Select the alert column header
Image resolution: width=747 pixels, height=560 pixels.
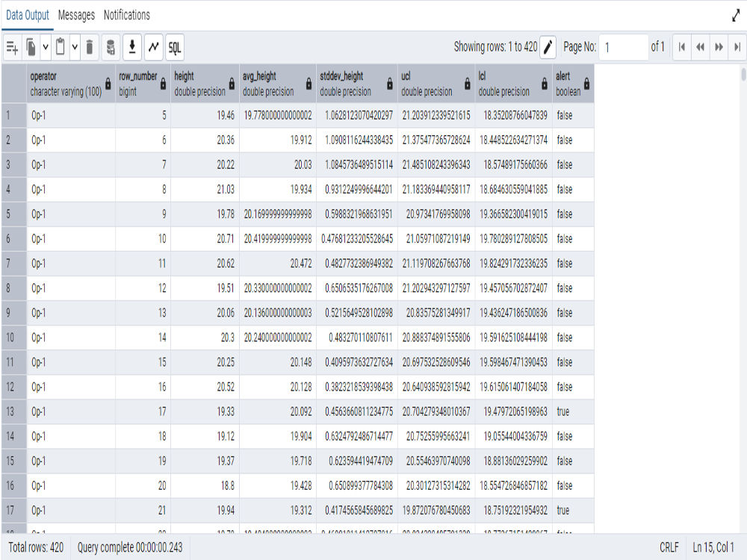[573, 84]
